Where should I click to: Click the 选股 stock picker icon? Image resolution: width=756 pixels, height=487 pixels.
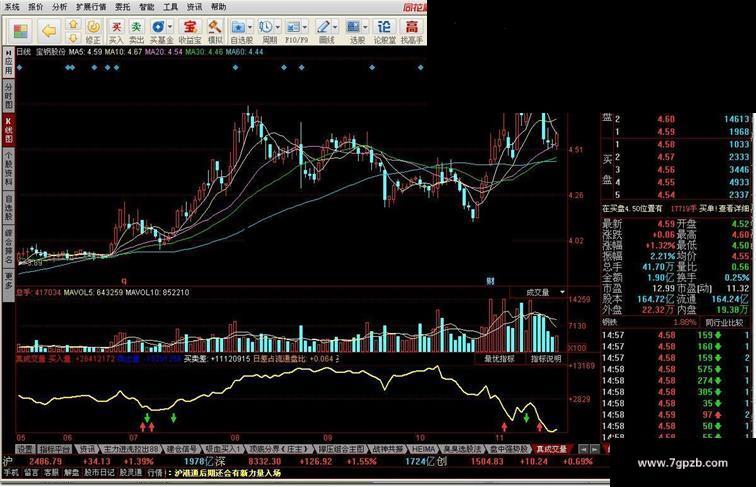click(x=354, y=27)
